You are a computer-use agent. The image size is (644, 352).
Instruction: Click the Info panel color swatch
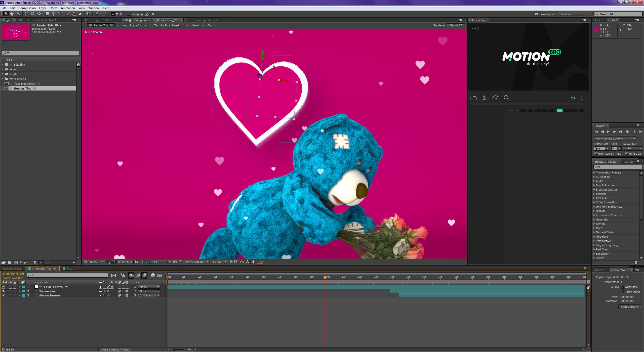point(596,29)
